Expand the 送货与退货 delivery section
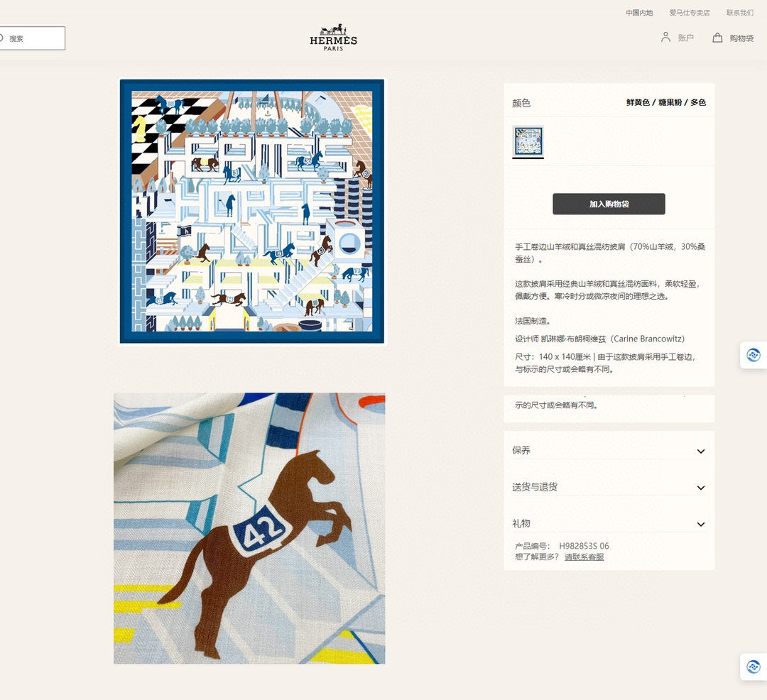 tap(609, 487)
